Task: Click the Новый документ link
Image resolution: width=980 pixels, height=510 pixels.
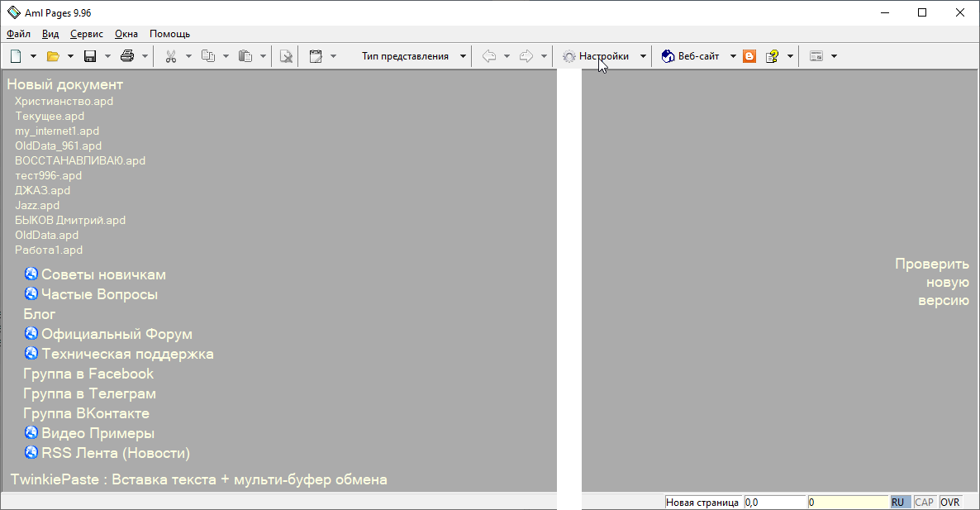Action: 65,84
